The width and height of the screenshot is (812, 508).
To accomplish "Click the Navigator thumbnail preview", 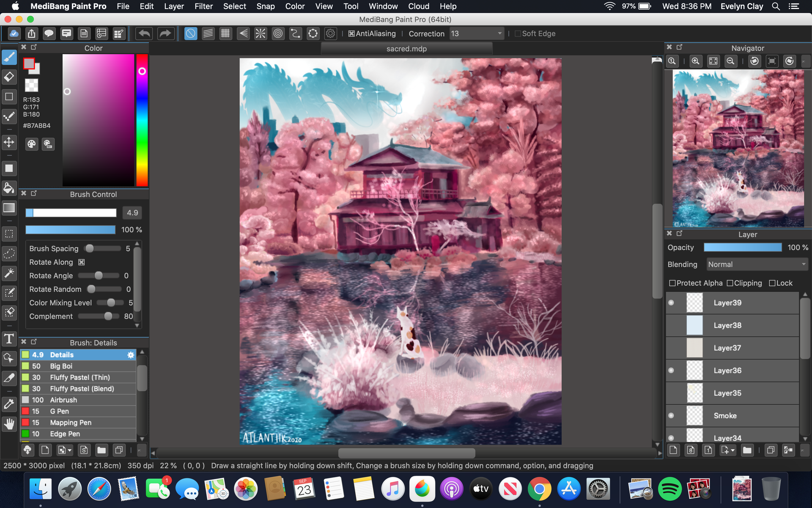I will coord(738,149).
